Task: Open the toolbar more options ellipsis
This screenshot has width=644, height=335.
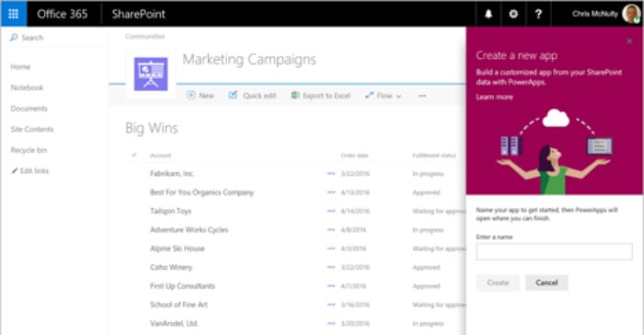Action: tap(421, 96)
